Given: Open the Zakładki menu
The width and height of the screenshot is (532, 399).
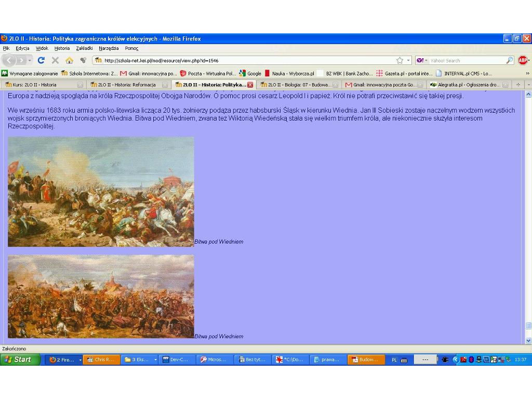Looking at the screenshot, I should coord(84,48).
